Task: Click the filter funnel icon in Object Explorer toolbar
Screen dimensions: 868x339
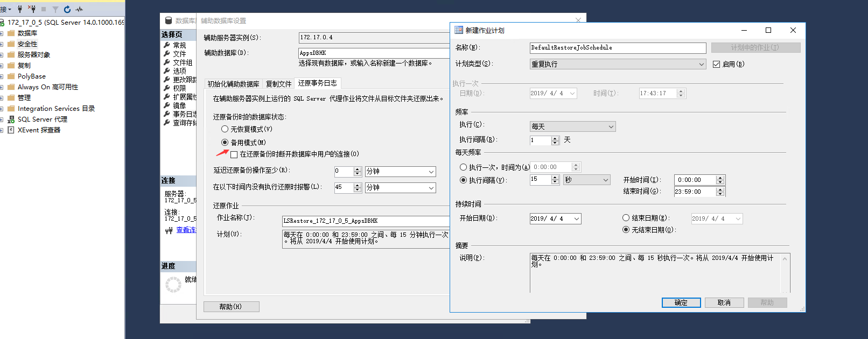Action: point(55,9)
